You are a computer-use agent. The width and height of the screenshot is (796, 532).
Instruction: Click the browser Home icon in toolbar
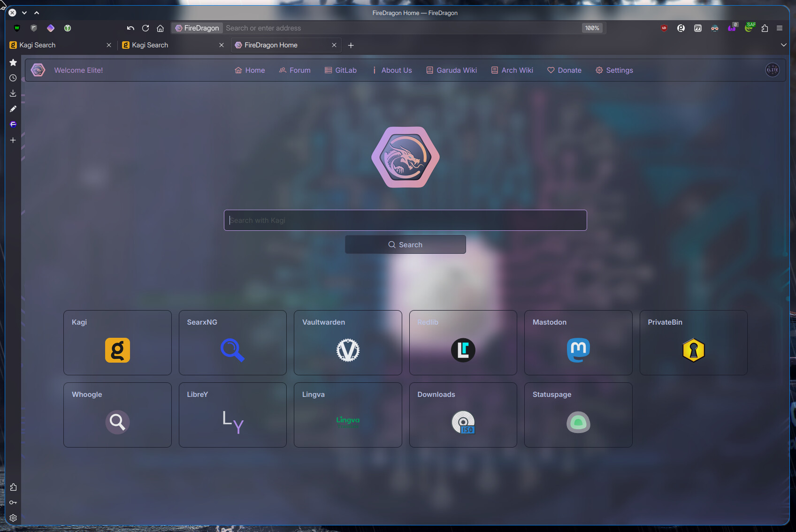[160, 28]
